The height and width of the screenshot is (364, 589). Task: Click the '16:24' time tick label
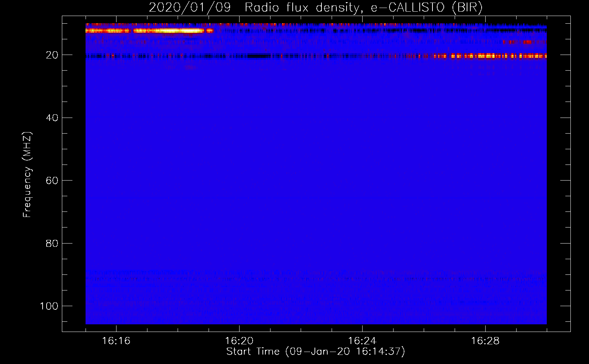[362, 341]
